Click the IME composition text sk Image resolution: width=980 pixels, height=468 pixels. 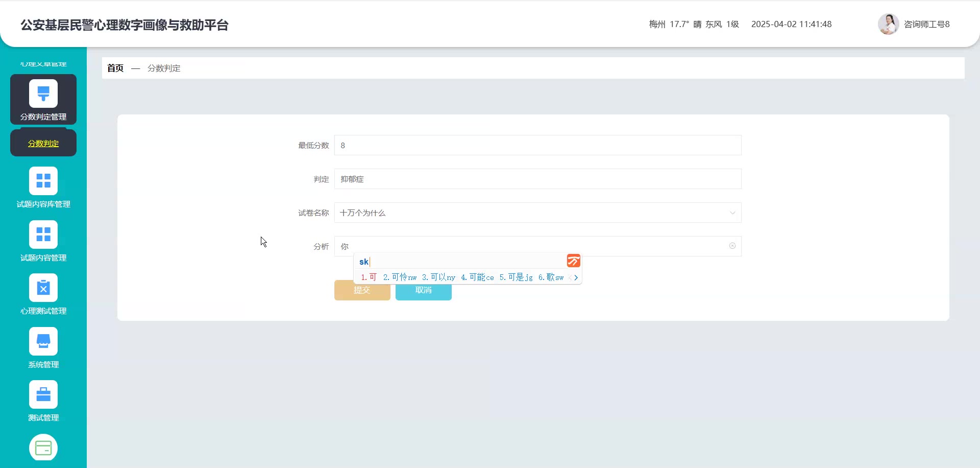pyautogui.click(x=363, y=262)
